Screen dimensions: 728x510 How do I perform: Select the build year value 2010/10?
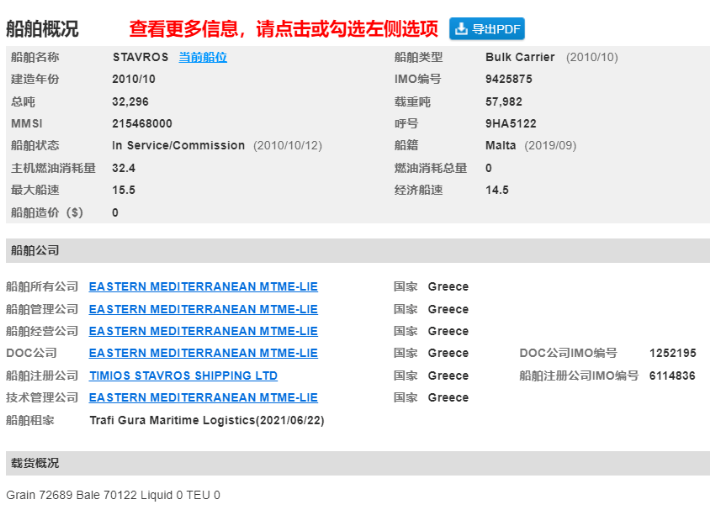[x=134, y=79]
